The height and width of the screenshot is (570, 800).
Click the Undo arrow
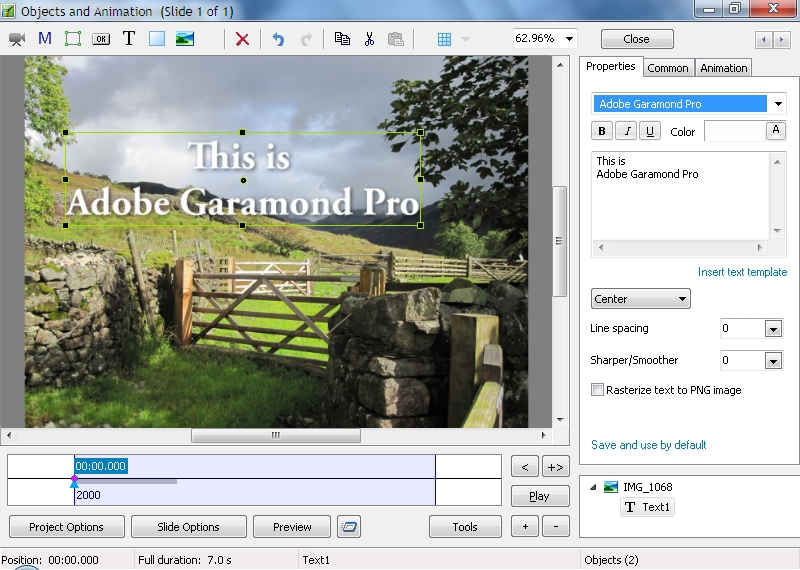pos(278,39)
